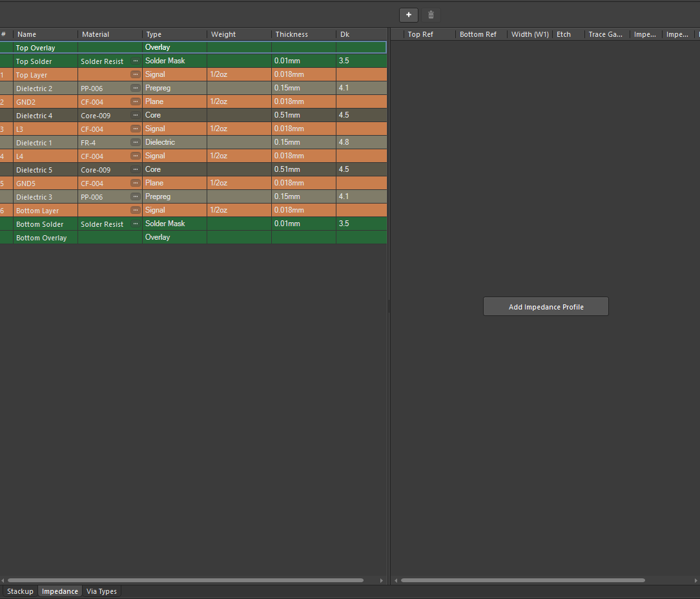Click right arrow of impedance panel scrollbar
700x599 pixels.
[695, 580]
